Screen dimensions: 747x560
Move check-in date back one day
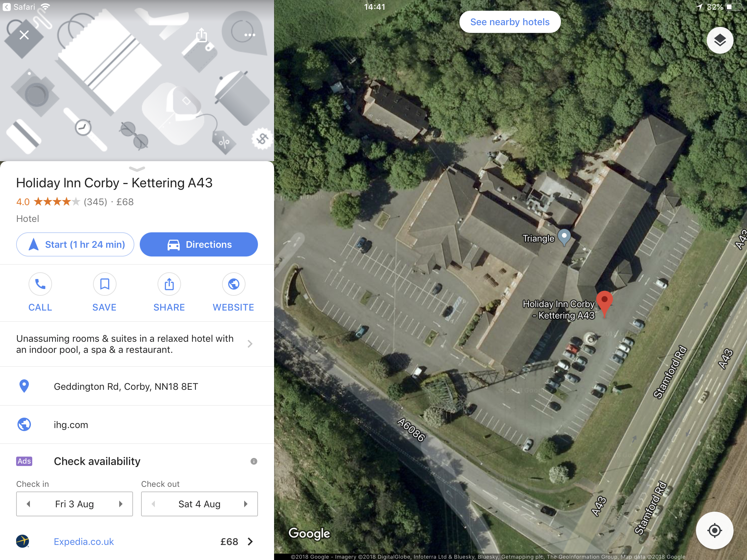click(28, 504)
